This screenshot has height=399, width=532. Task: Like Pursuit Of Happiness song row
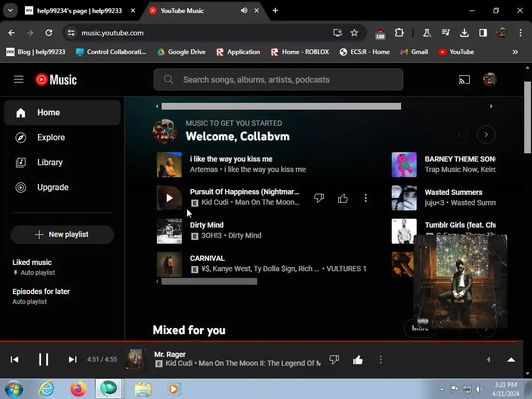(343, 198)
